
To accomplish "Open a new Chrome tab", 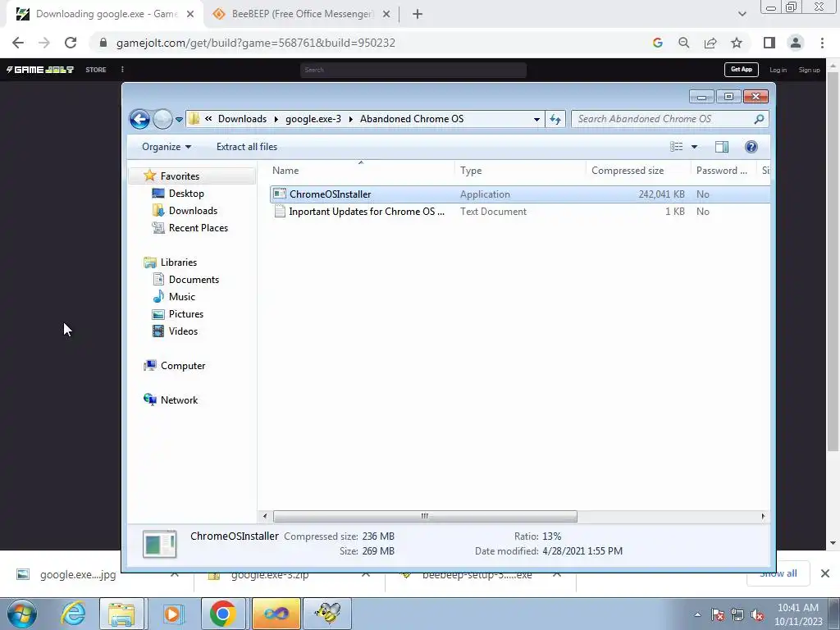I will coord(418,15).
